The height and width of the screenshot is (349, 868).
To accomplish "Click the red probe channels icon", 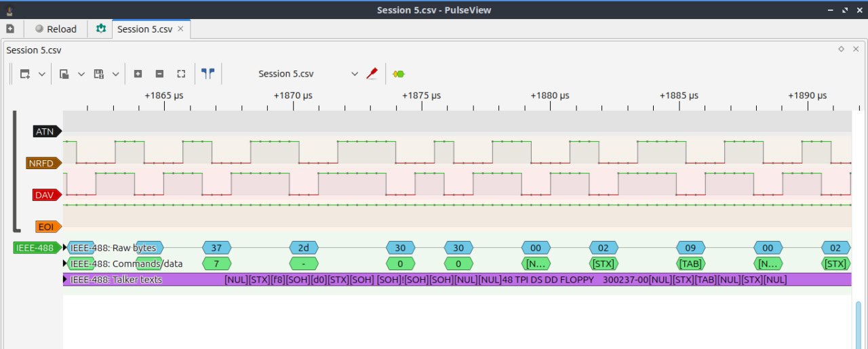I will tap(372, 74).
